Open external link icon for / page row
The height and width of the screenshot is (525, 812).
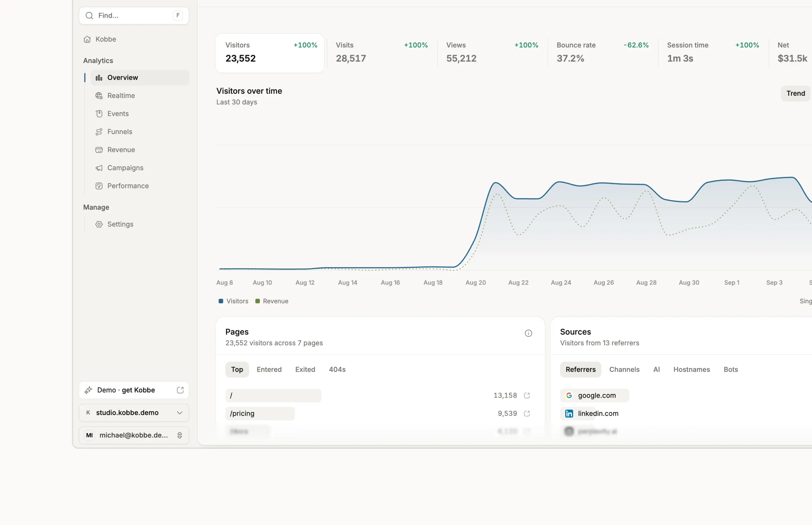coord(527,396)
